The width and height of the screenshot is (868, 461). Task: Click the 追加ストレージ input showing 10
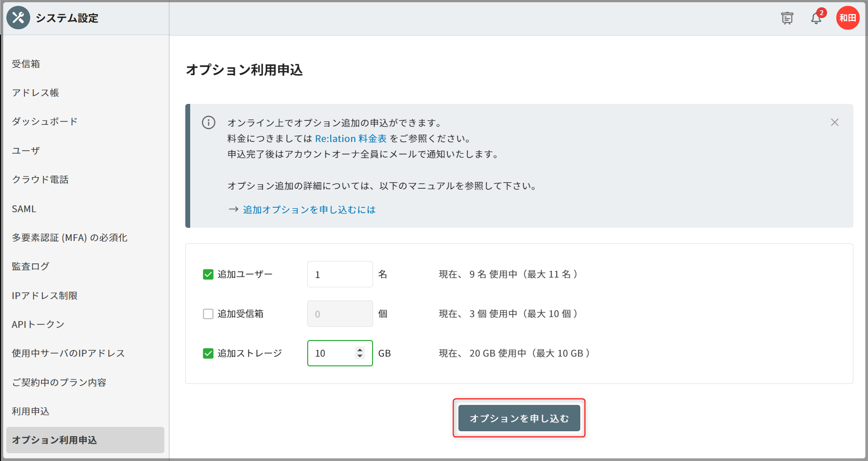click(x=333, y=354)
